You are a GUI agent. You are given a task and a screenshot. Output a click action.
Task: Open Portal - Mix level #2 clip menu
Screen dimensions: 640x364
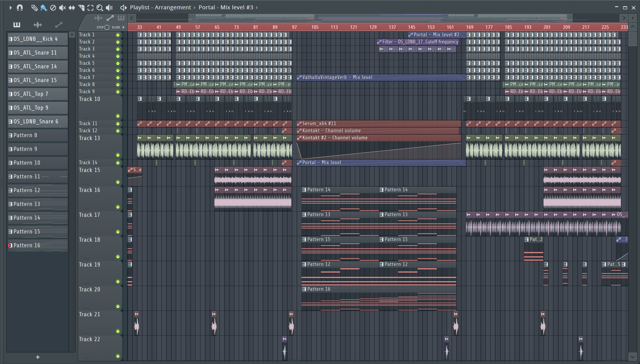410,35
